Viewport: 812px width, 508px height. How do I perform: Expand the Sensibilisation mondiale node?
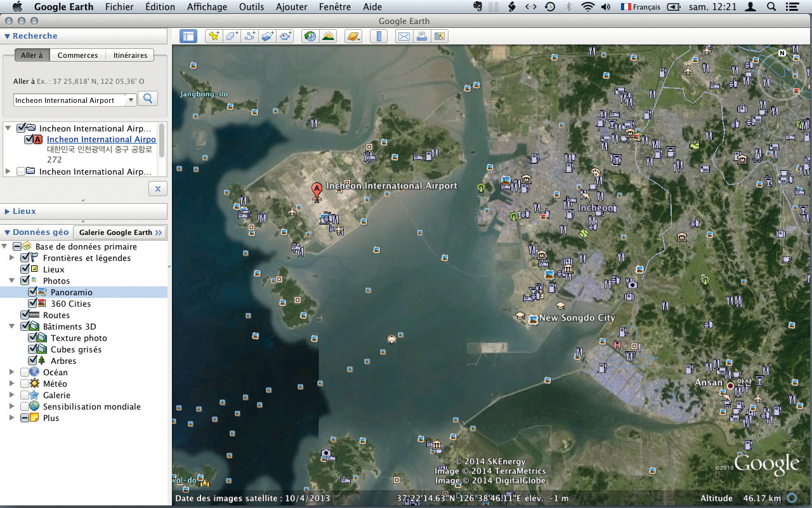[x=11, y=407]
